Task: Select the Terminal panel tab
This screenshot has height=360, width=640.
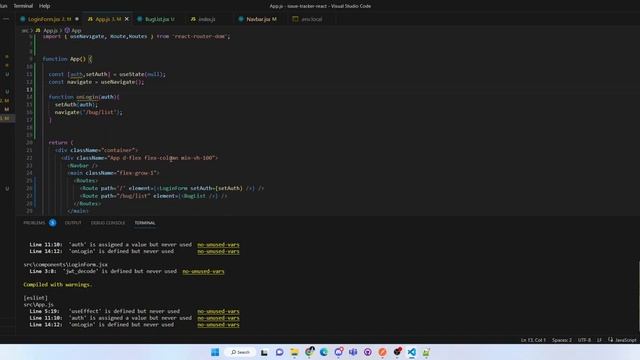Action: [x=145, y=223]
